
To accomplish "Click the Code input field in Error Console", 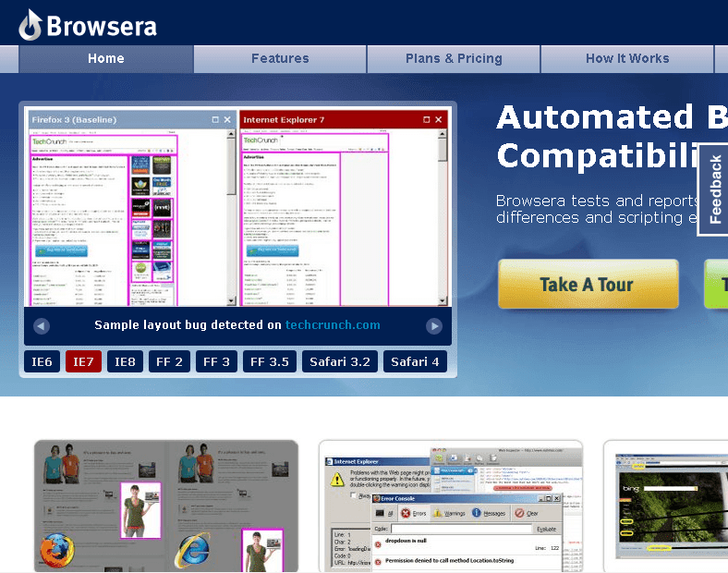I will [x=461, y=529].
